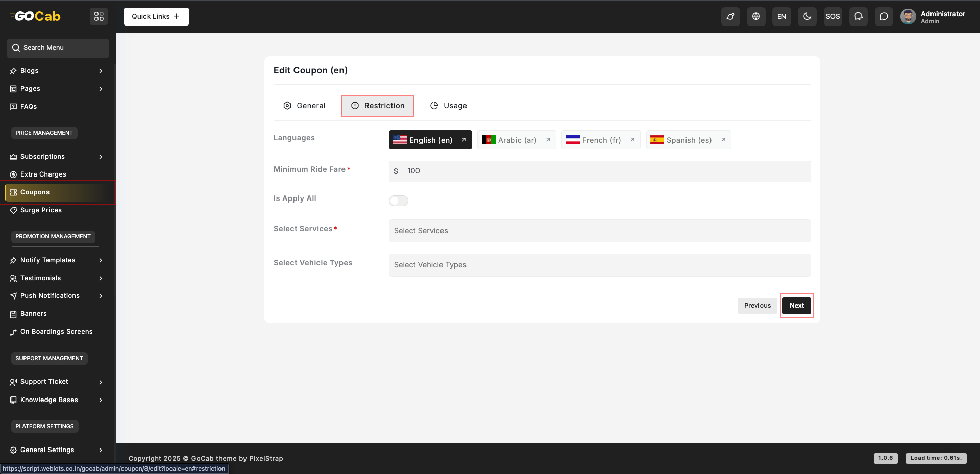Switch to the Usage tab
This screenshot has width=980, height=474.
[449, 106]
